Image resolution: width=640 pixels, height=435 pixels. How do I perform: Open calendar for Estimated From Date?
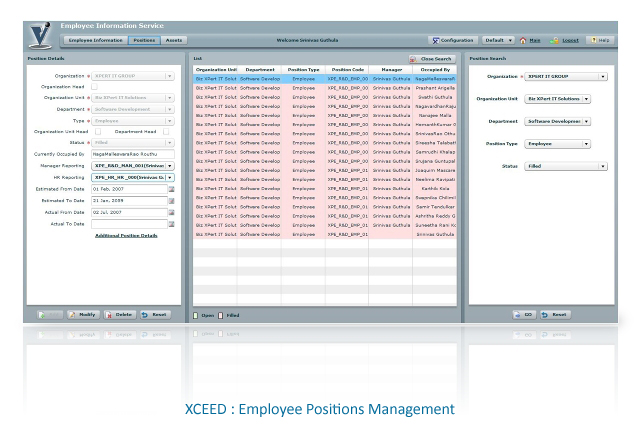tap(171, 189)
